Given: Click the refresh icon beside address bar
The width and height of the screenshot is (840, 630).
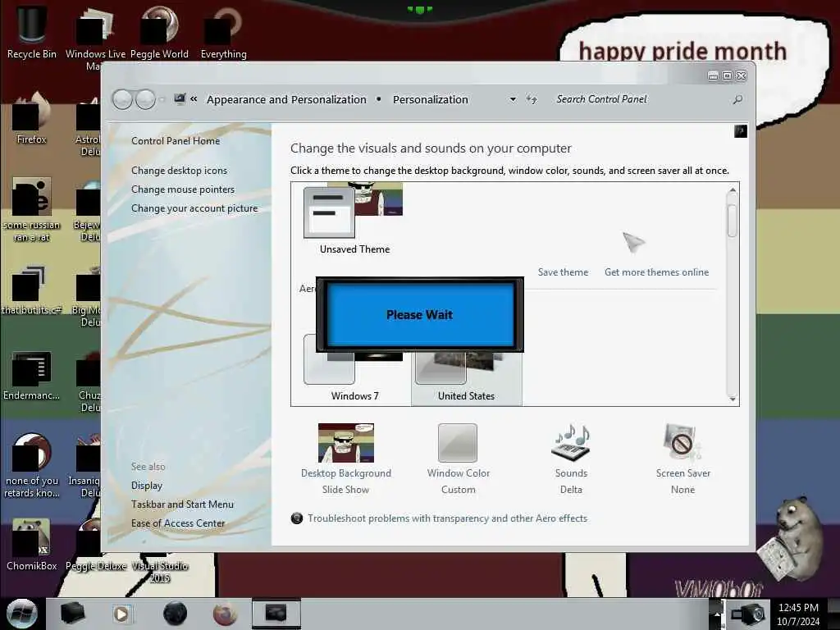Looking at the screenshot, I should 532,99.
